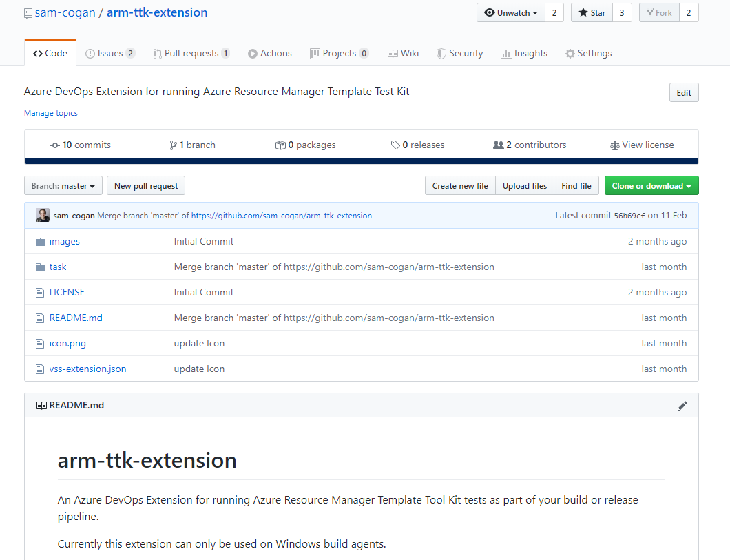Open the arm-ttk-extension repository title link

pyautogui.click(x=157, y=12)
